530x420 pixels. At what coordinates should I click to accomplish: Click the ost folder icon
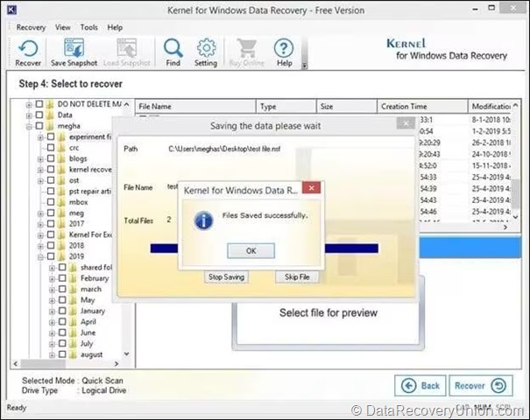(x=61, y=180)
